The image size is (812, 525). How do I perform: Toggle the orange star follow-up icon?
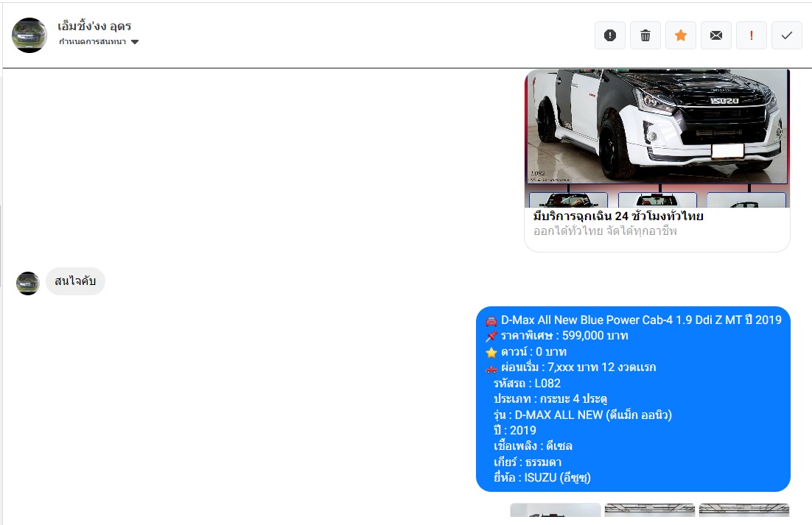(x=680, y=35)
